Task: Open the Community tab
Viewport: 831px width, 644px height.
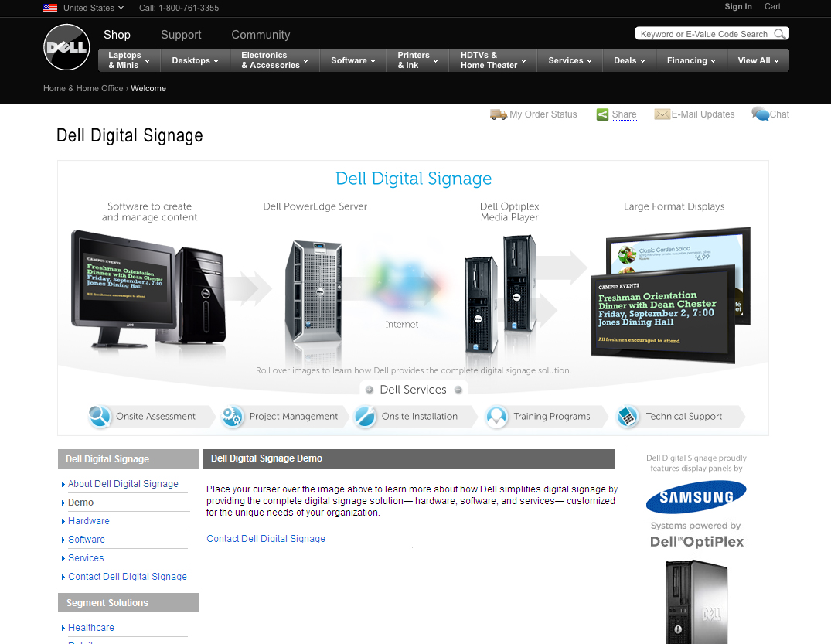Action: pos(261,35)
